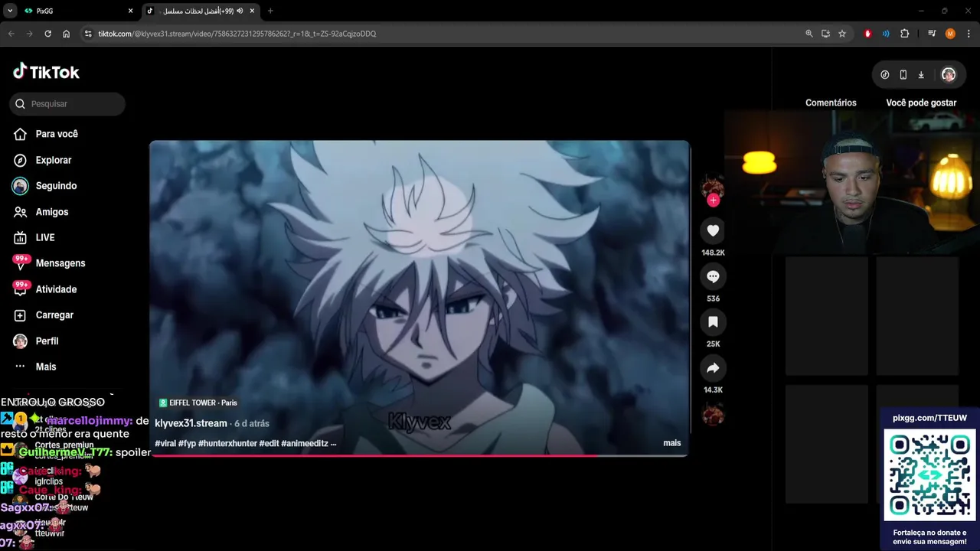The image size is (980, 551).
Task: Expand the Mais menu
Action: [x=35, y=367]
